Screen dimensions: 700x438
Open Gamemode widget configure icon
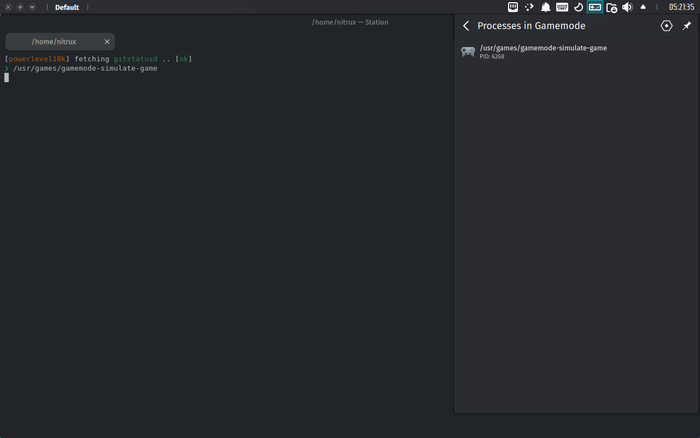pos(667,26)
